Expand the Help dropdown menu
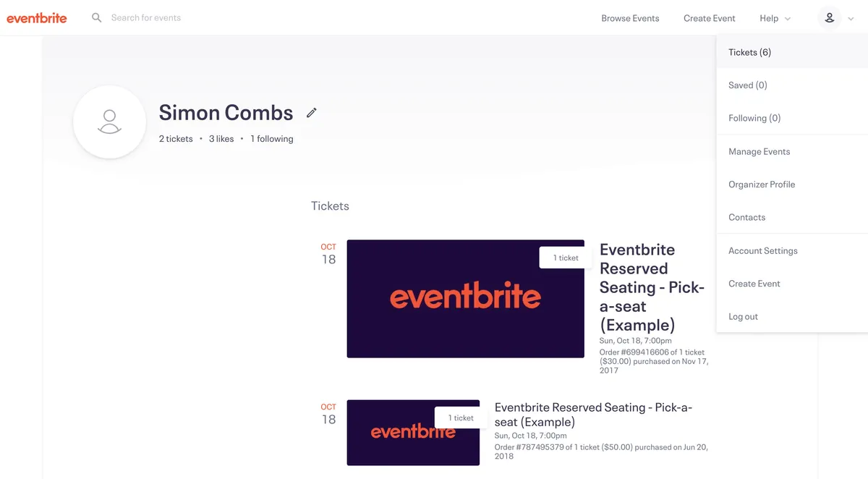The height and width of the screenshot is (479, 868). click(775, 18)
